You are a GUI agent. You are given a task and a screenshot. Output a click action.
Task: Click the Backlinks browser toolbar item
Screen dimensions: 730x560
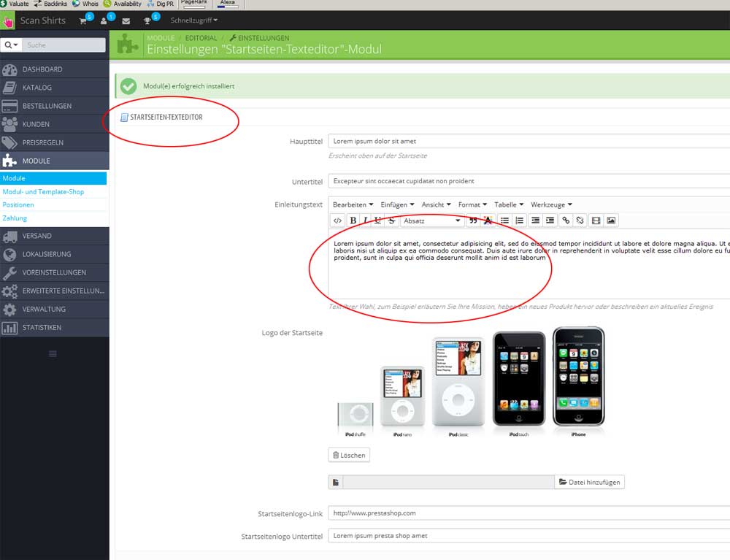(50, 4)
